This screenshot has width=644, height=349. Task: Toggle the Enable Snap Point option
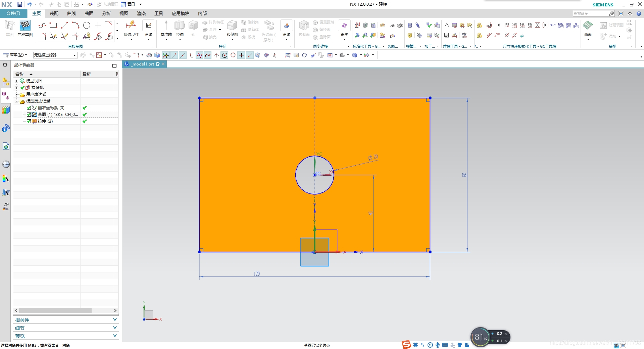pyautogui.click(x=166, y=55)
